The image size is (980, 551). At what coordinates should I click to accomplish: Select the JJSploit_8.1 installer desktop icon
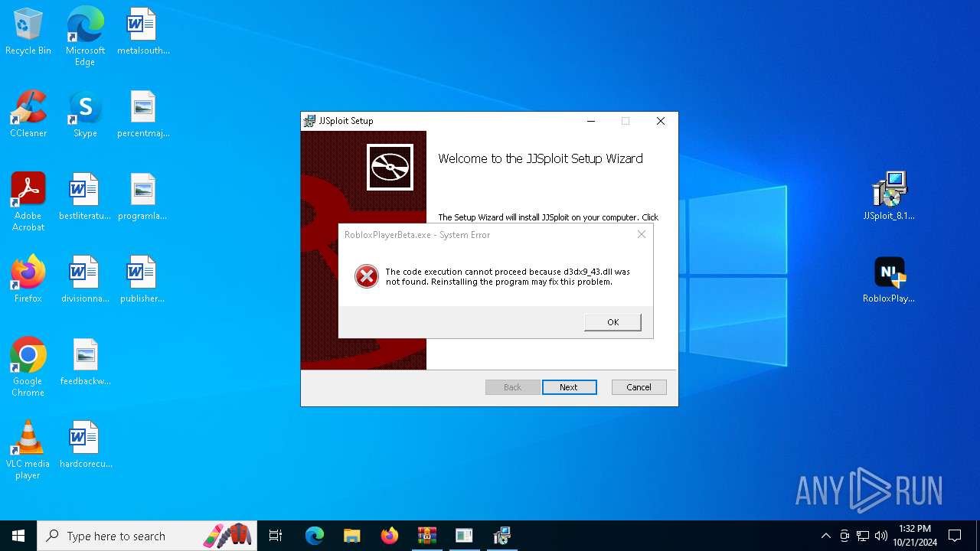pos(889,196)
